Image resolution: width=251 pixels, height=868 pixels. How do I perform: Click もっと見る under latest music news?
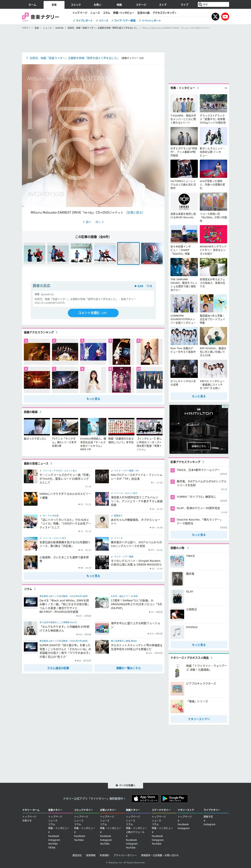[93, 576]
